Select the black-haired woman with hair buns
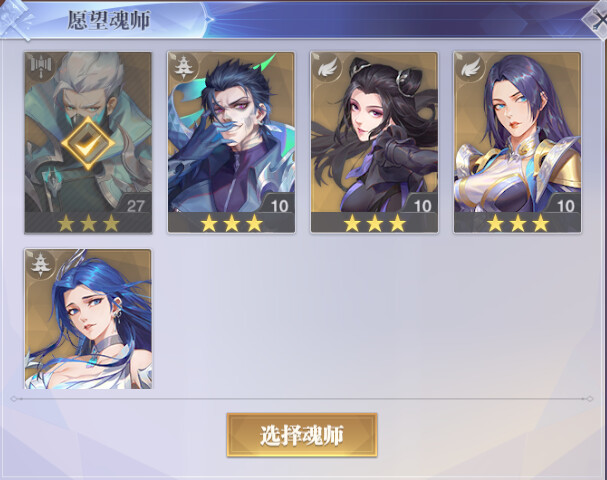 pyautogui.click(x=374, y=143)
